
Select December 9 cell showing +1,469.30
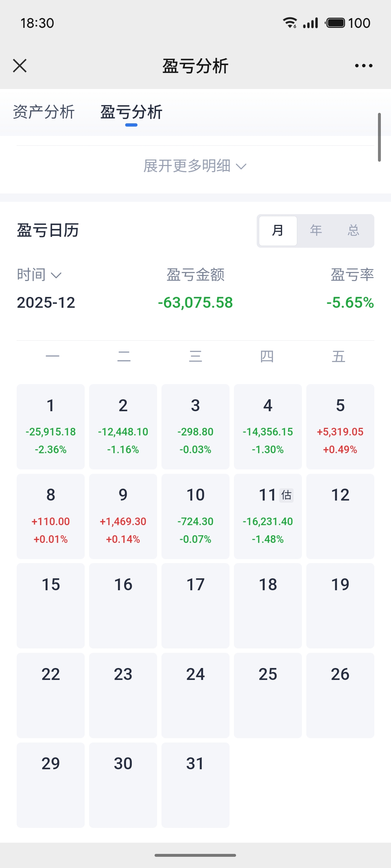pos(123,516)
